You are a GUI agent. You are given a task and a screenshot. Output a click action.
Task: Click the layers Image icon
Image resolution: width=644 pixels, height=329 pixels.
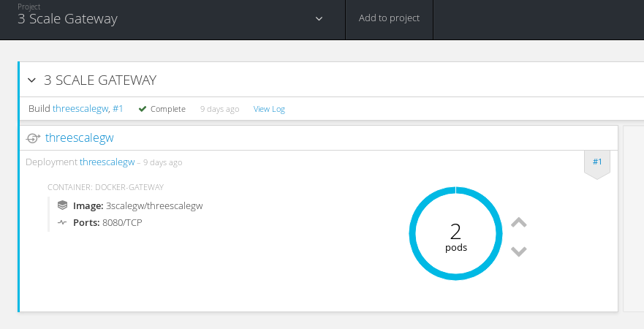[x=62, y=205]
